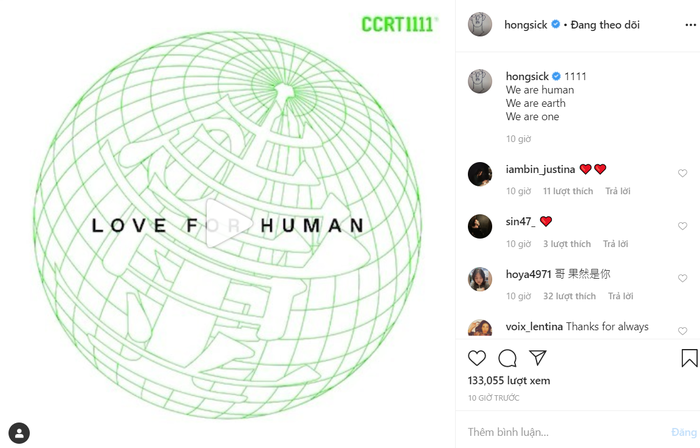Play the Love For Human video

(x=227, y=224)
